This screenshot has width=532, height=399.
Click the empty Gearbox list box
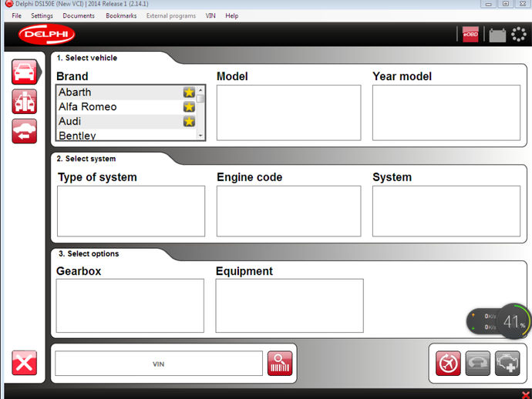pos(130,306)
